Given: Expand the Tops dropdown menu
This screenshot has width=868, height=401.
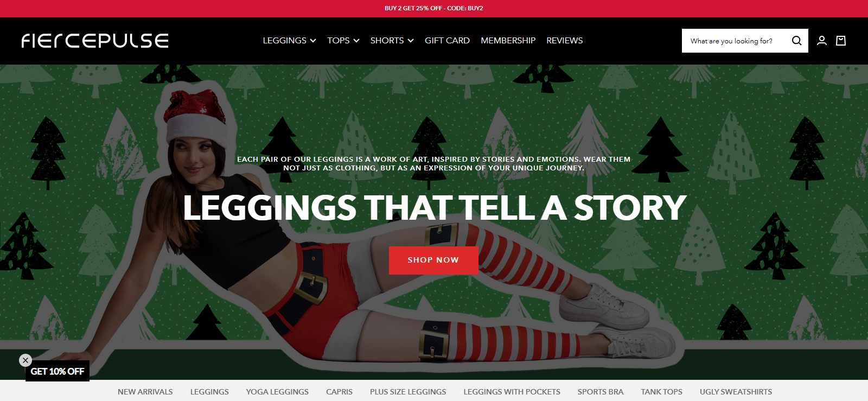Looking at the screenshot, I should point(343,41).
